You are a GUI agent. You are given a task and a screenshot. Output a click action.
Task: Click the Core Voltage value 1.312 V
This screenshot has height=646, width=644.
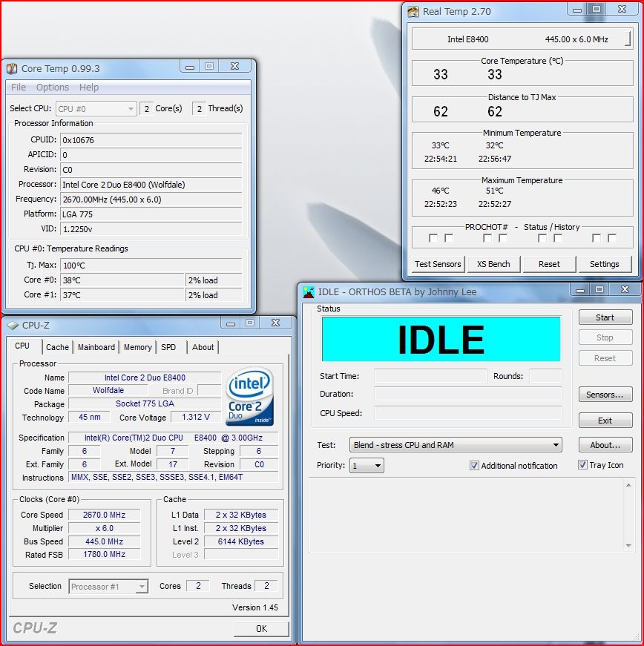pyautogui.click(x=196, y=417)
